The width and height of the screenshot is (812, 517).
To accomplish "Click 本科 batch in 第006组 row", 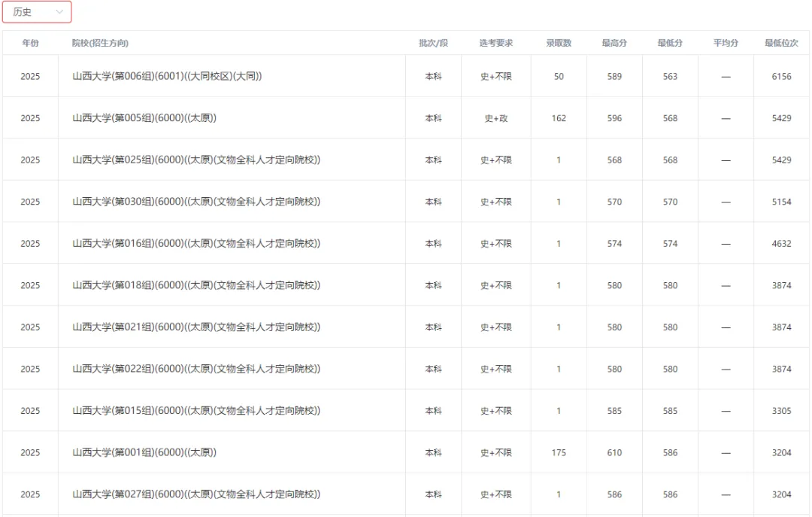I will pyautogui.click(x=434, y=76).
